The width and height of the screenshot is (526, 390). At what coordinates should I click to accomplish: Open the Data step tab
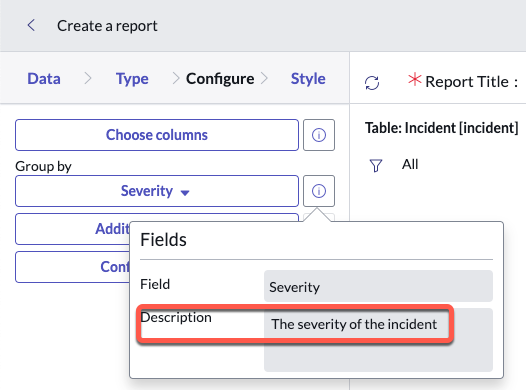click(x=44, y=79)
